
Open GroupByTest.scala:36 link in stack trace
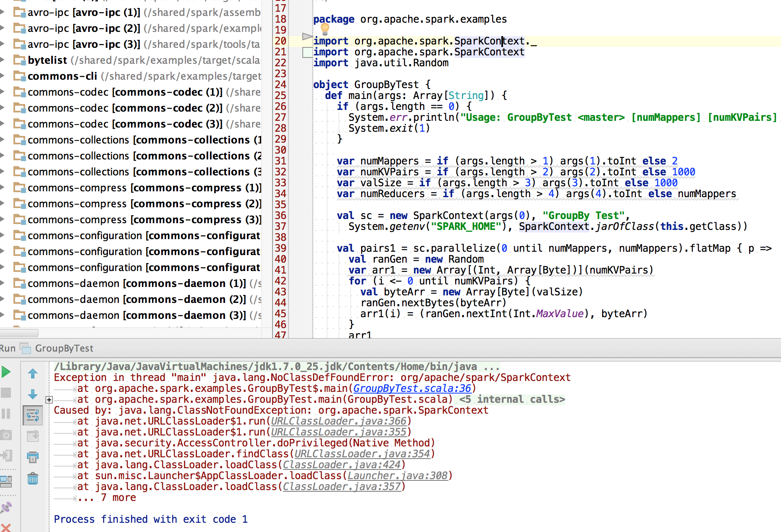412,389
